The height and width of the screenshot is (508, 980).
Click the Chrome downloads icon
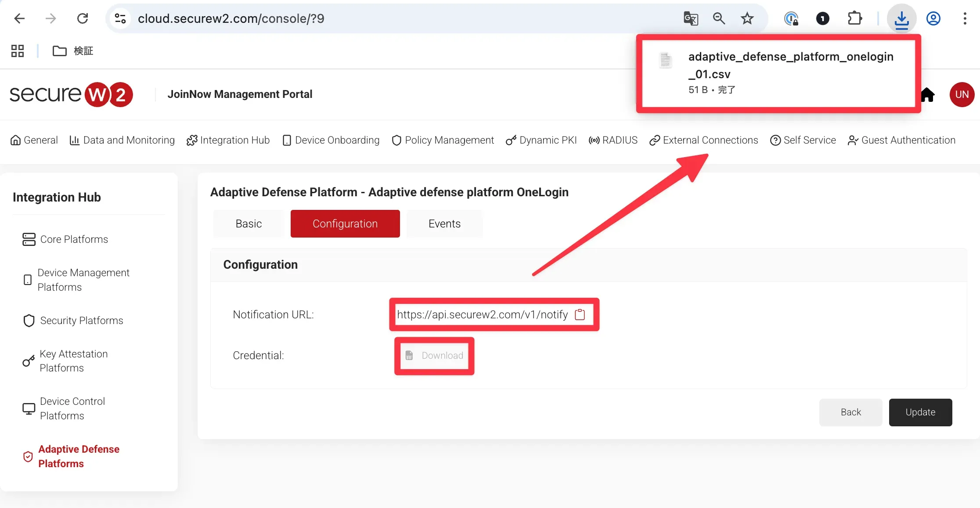(x=901, y=19)
